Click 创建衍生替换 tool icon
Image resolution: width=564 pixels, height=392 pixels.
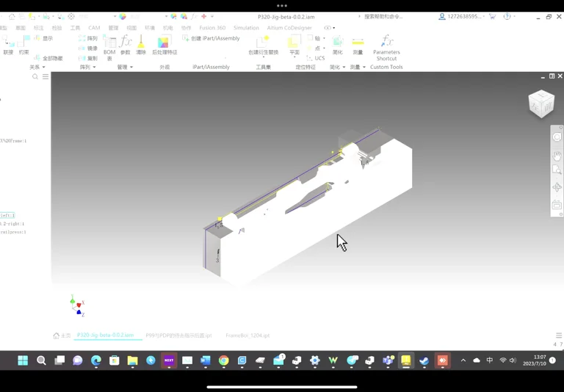tap(264, 42)
